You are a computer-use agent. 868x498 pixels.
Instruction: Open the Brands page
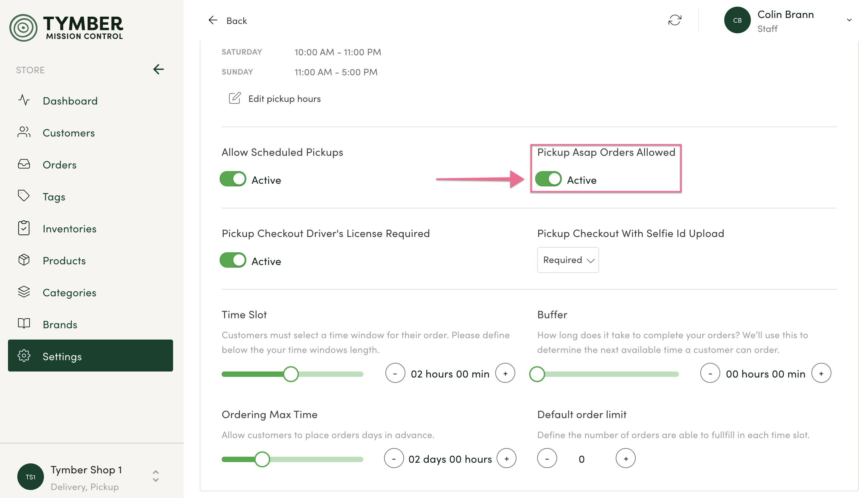pos(91,325)
